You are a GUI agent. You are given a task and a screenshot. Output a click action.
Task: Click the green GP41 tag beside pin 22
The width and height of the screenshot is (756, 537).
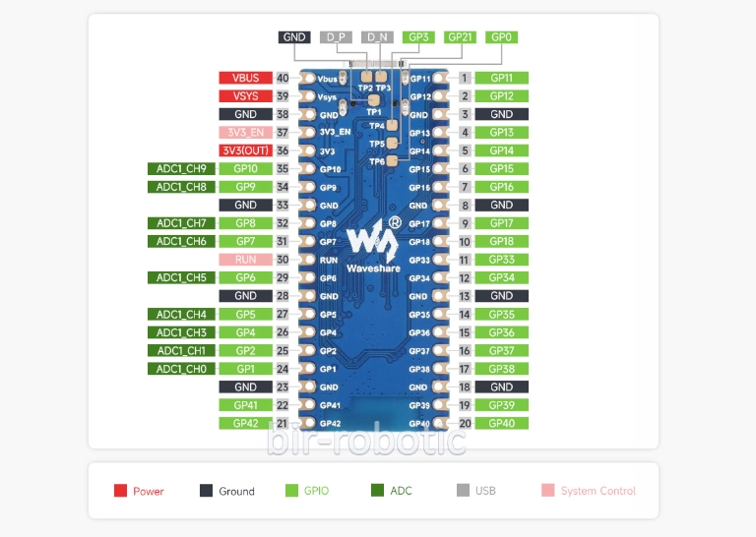245,405
